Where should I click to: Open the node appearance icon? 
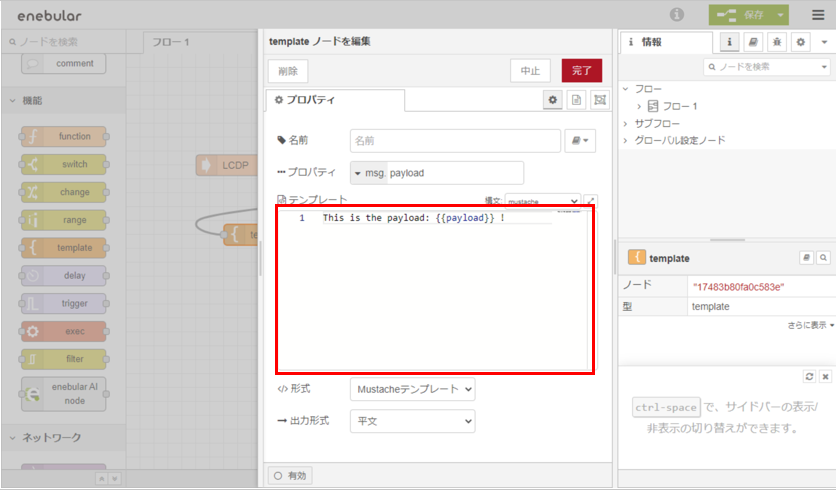click(x=600, y=100)
